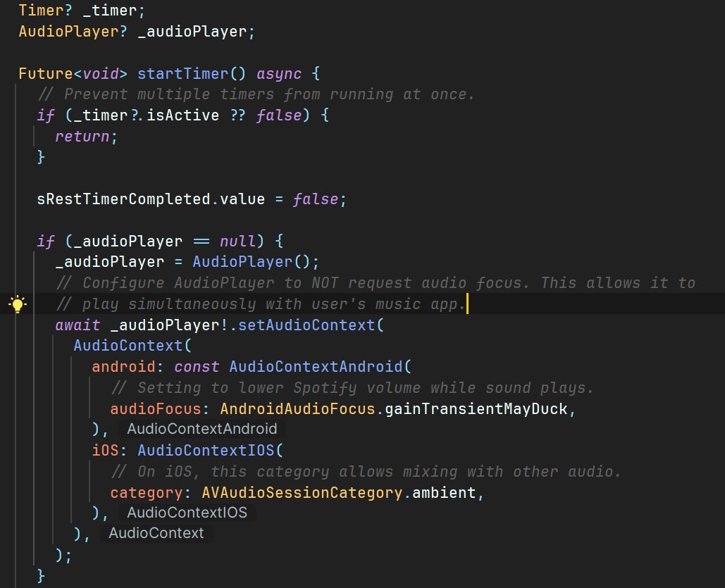Click the 'Timer?' type declaration
The height and width of the screenshot is (588, 725).
point(45,11)
